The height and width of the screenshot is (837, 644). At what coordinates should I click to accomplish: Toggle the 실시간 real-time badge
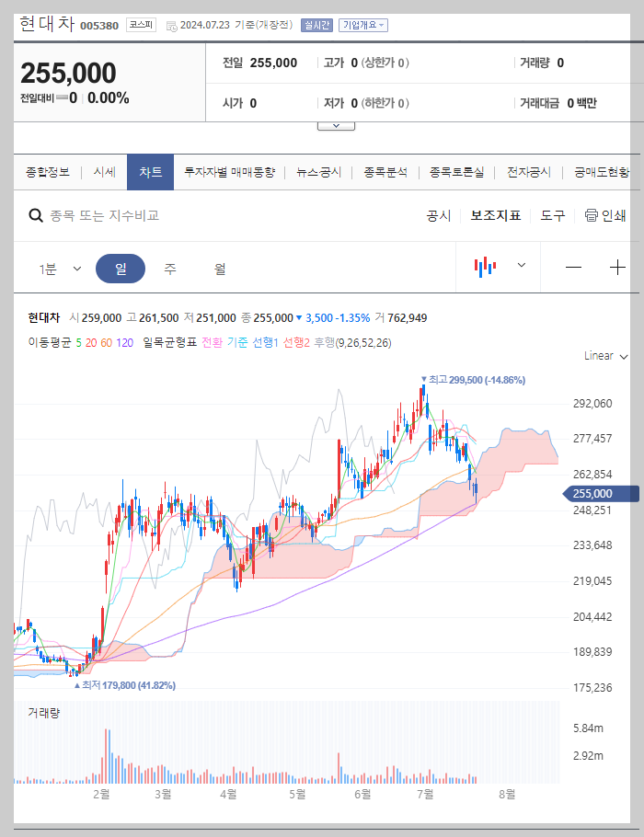click(x=316, y=25)
